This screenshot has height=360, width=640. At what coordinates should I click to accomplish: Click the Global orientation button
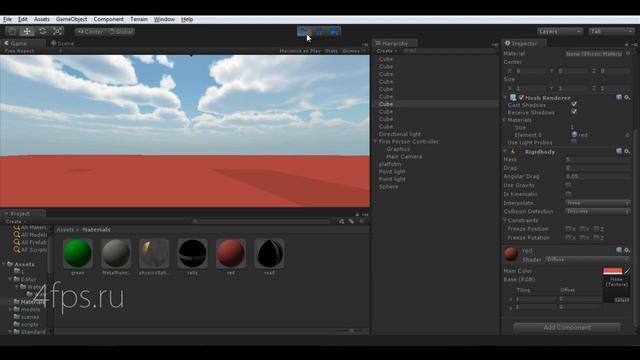pos(121,31)
